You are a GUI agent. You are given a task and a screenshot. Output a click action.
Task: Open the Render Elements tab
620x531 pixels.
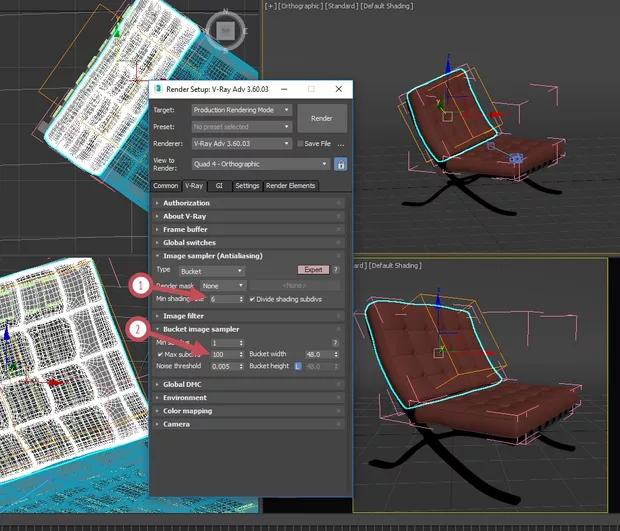tap(290, 186)
